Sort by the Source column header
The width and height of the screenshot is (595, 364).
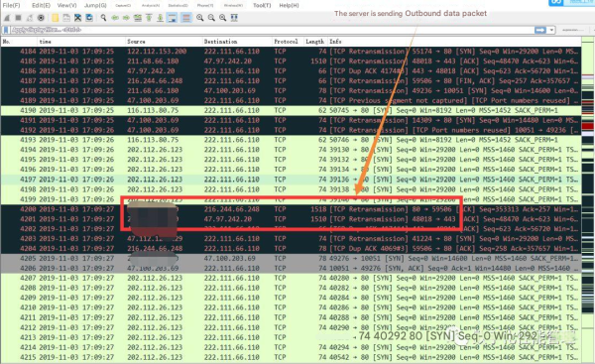click(164, 42)
